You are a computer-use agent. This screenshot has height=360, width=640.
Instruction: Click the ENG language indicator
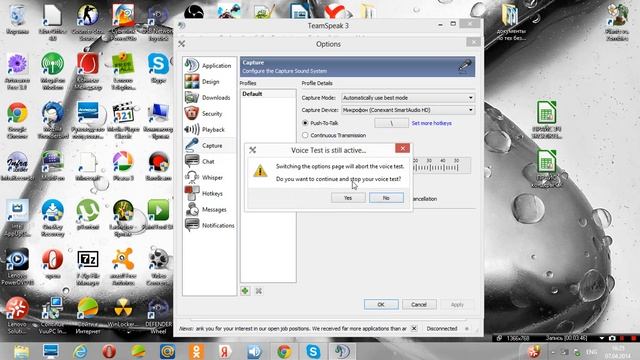point(591,352)
